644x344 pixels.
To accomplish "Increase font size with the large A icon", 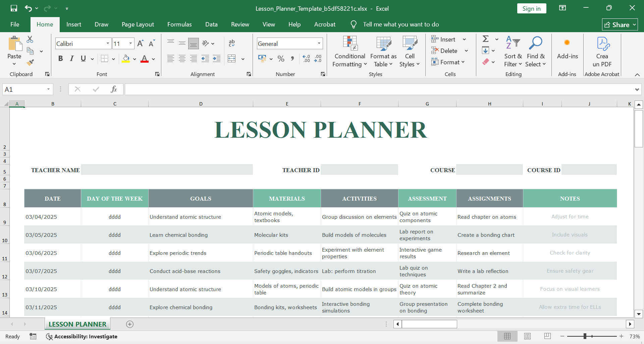I will point(140,44).
